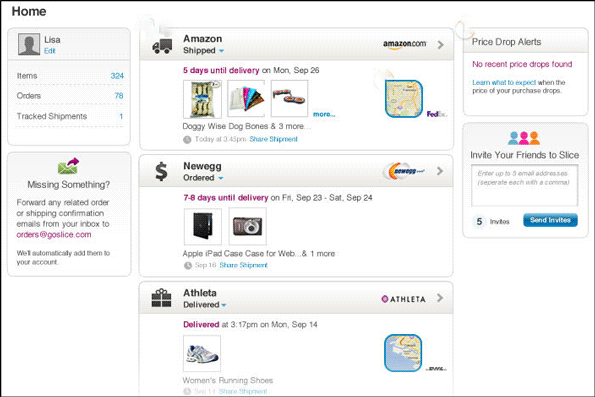
Task: Click the invite friends people icon
Action: click(524, 138)
